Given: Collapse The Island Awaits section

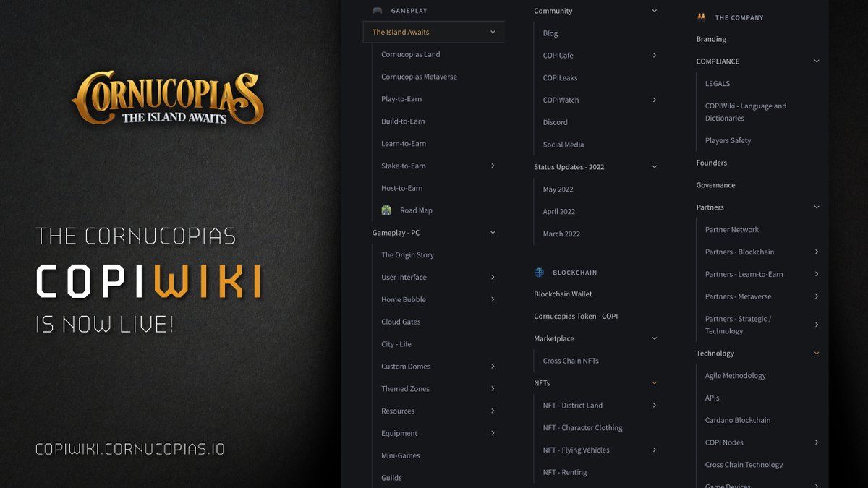Looking at the screenshot, I should tap(493, 32).
